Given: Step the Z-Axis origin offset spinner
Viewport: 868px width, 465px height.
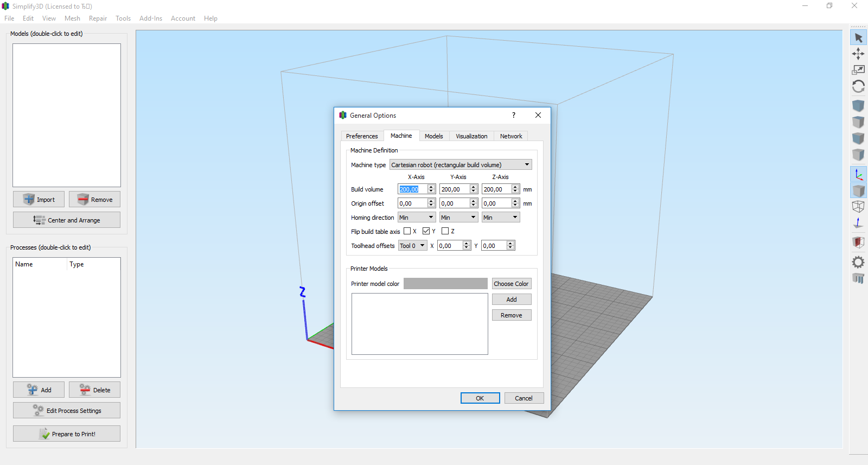Looking at the screenshot, I should (x=515, y=203).
